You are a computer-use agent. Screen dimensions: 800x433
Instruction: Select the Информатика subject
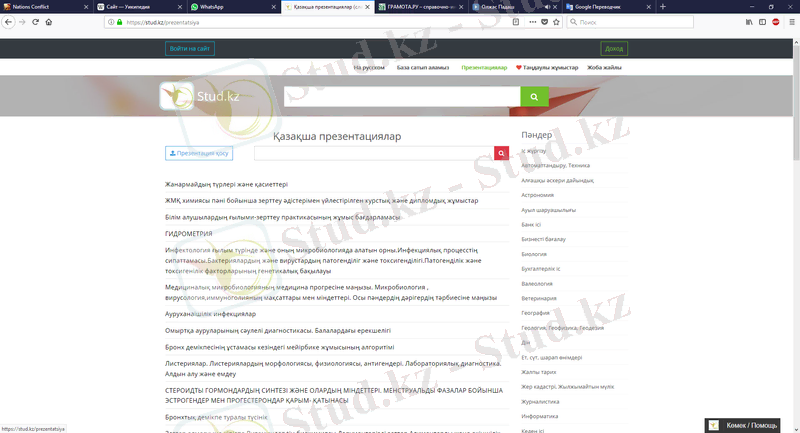[x=539, y=417]
